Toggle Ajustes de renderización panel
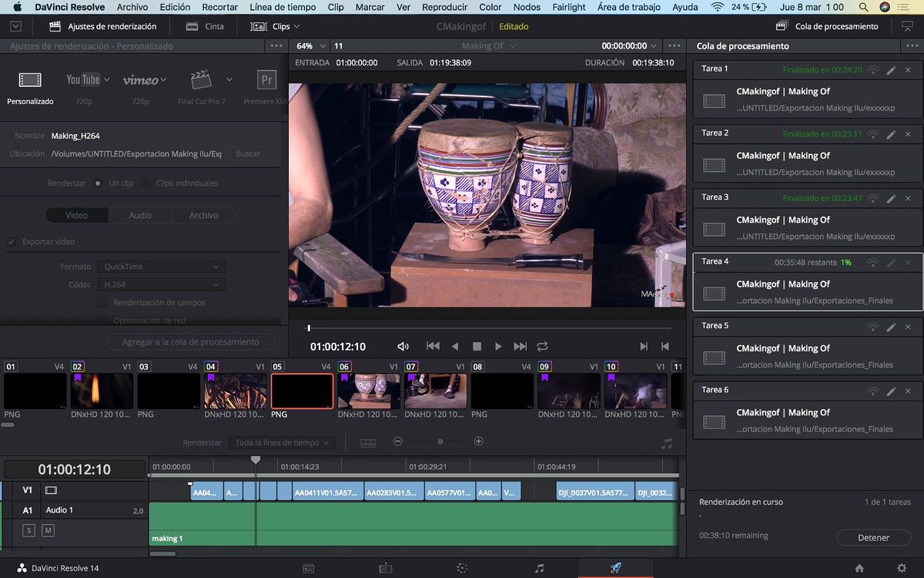Screen dimensions: 924x578 click(x=103, y=26)
